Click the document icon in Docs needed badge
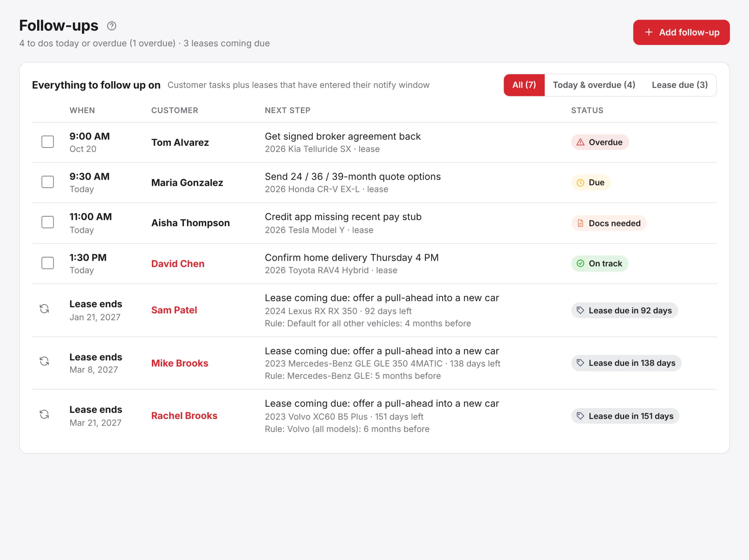Screen dimensions: 749x560 click(x=580, y=223)
